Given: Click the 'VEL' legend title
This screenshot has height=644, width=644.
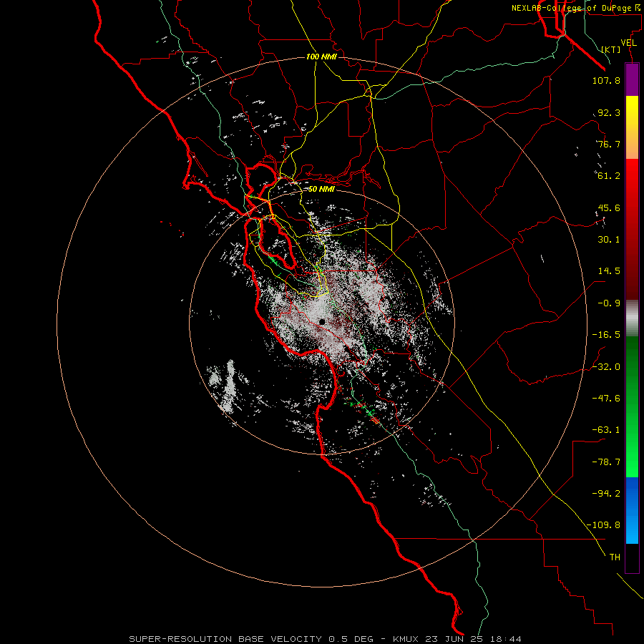Looking at the screenshot, I should 629,43.
